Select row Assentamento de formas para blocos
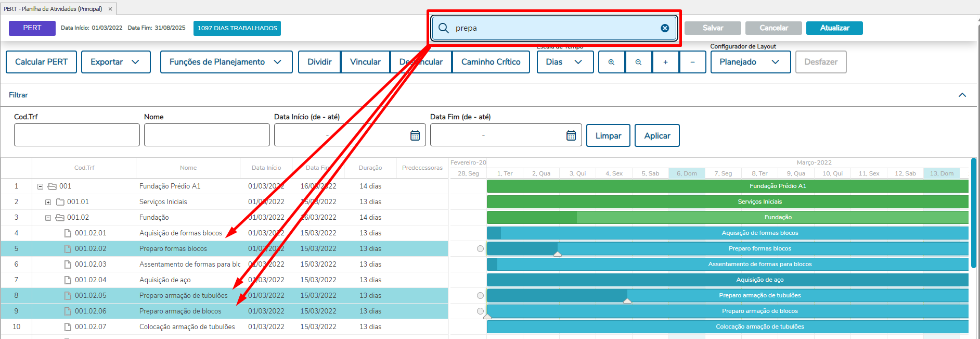Viewport: 980px width, 339px height. tap(224, 264)
